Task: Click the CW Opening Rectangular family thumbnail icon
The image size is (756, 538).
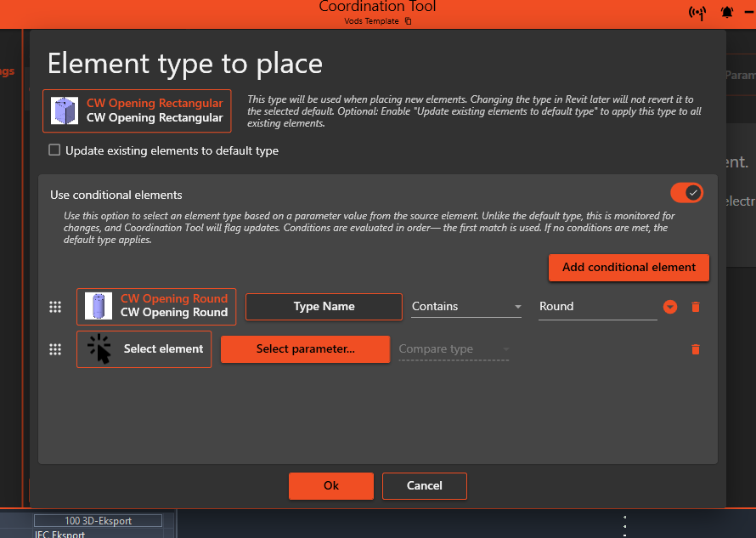Action: [65, 110]
